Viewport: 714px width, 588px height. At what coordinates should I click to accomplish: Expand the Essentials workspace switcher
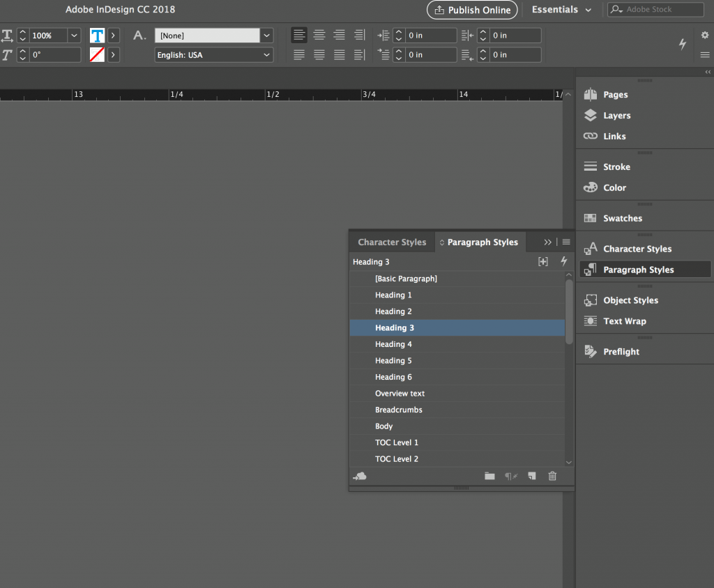(562, 10)
